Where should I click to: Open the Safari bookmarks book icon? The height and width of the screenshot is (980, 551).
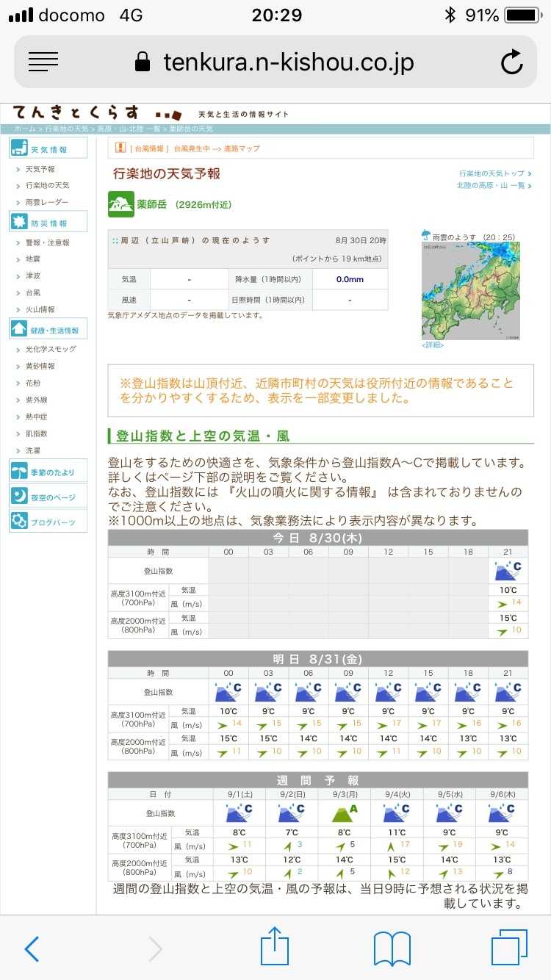tap(392, 948)
